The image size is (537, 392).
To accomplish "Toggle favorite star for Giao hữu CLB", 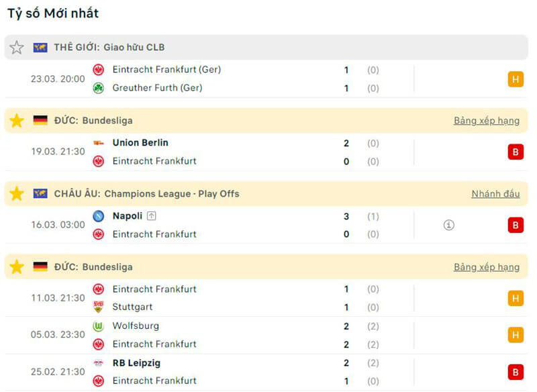I will point(17,48).
